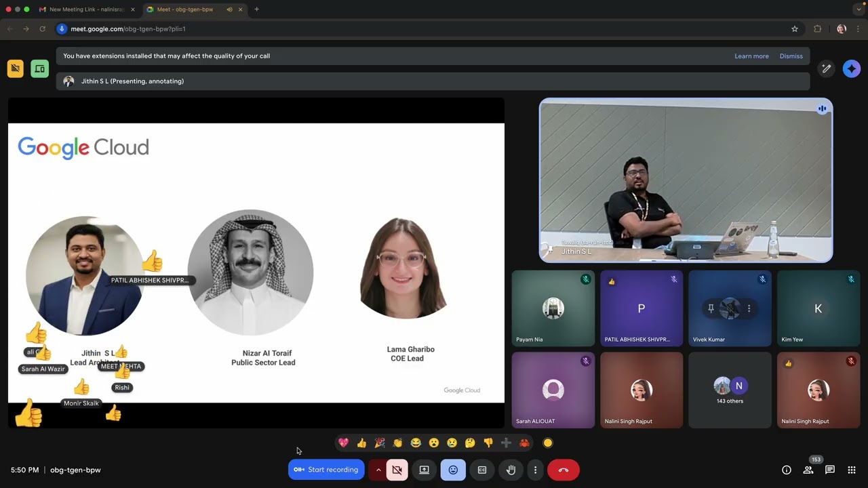This screenshot has width=868, height=488.
Task: Start recording the meeting
Action: tap(326, 470)
